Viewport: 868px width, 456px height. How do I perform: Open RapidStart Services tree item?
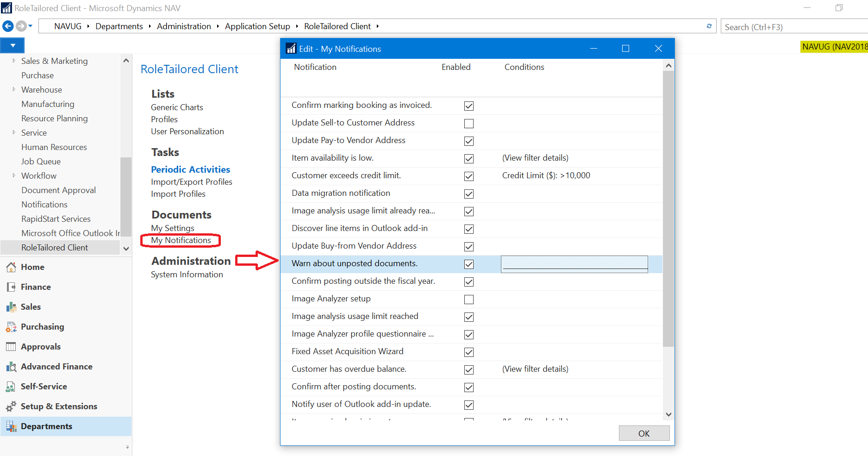tap(56, 219)
